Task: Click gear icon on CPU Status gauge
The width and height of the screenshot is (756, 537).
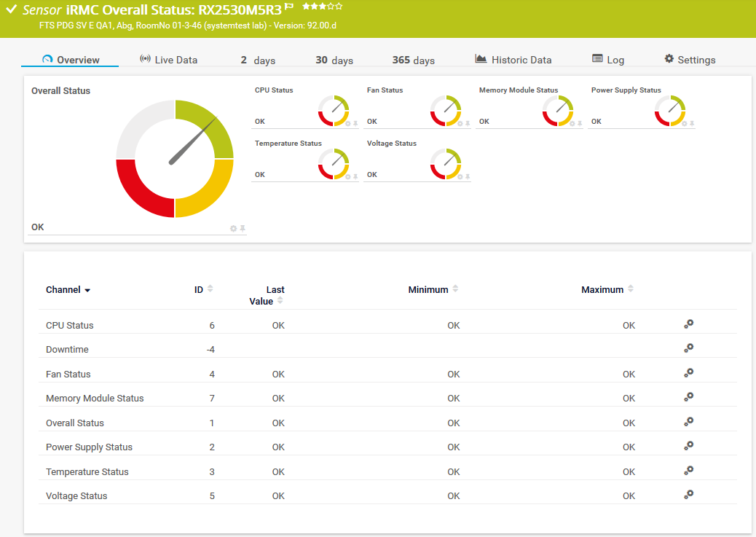Action: (348, 123)
